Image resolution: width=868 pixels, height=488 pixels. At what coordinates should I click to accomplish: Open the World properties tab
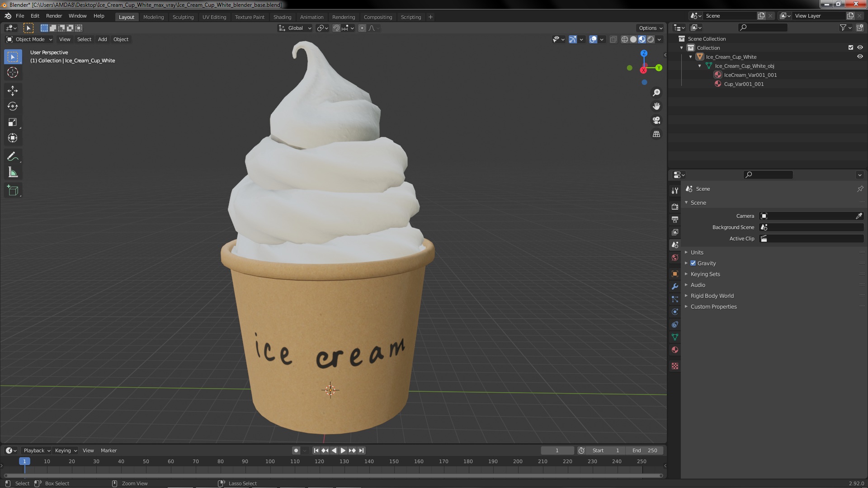tap(675, 258)
